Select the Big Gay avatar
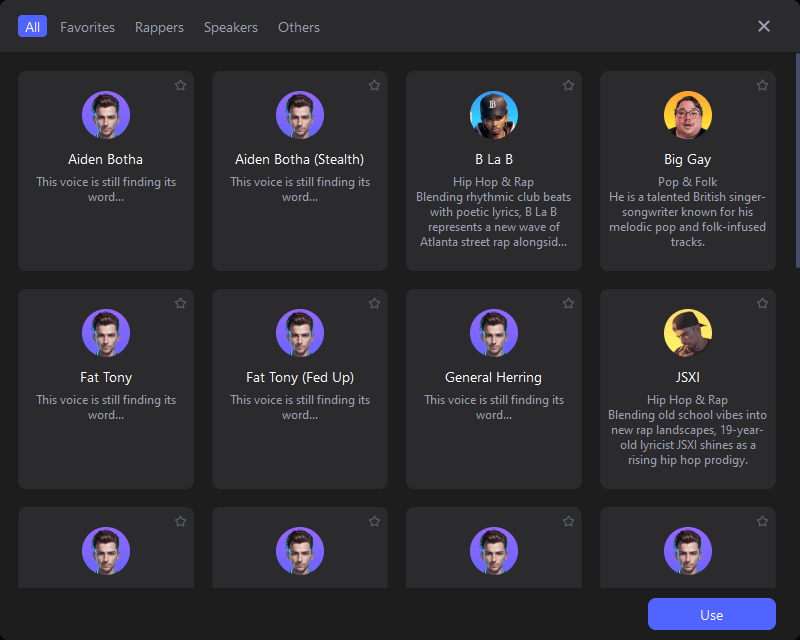Viewport: 800px width, 640px height. click(688, 115)
